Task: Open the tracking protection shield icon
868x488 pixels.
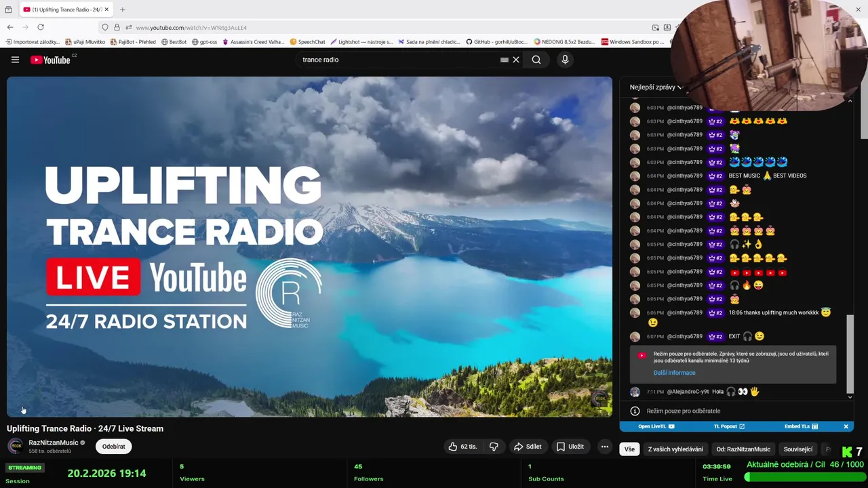Action: [x=104, y=28]
